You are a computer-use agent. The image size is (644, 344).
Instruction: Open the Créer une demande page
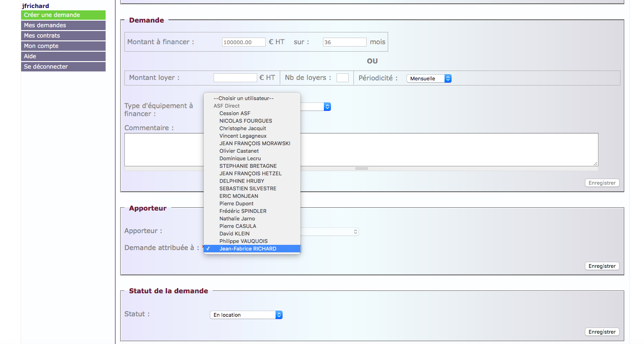click(63, 15)
